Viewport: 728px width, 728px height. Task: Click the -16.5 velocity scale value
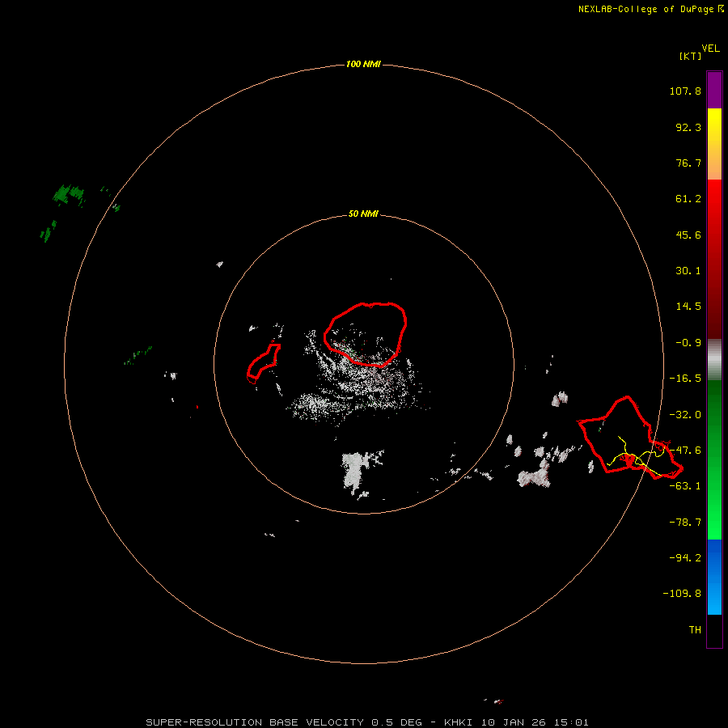(x=685, y=379)
